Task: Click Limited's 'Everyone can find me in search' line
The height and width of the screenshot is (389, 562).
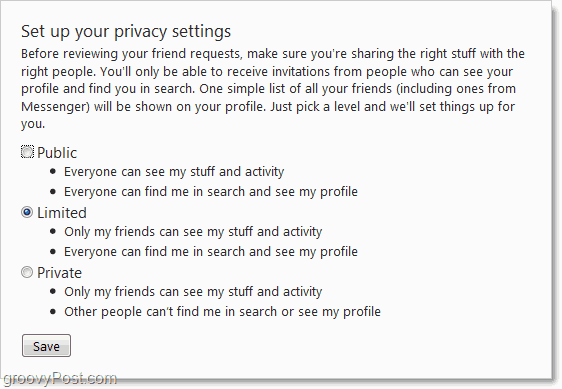Action: [211, 252]
